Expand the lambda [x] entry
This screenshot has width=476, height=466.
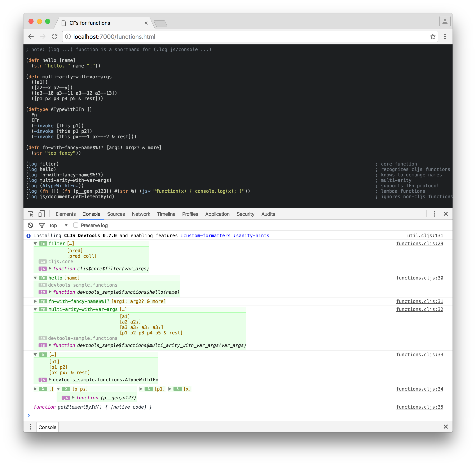pyautogui.click(x=170, y=389)
